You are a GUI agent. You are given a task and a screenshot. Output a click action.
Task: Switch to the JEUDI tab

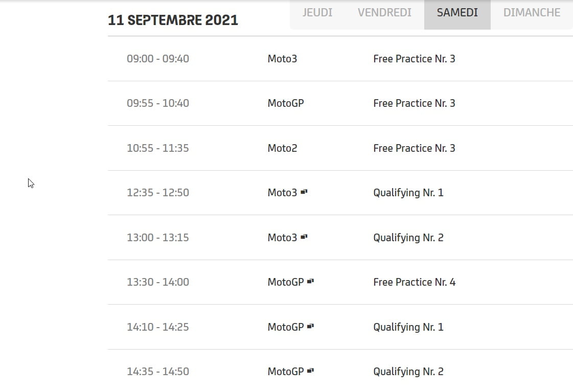pos(317,13)
